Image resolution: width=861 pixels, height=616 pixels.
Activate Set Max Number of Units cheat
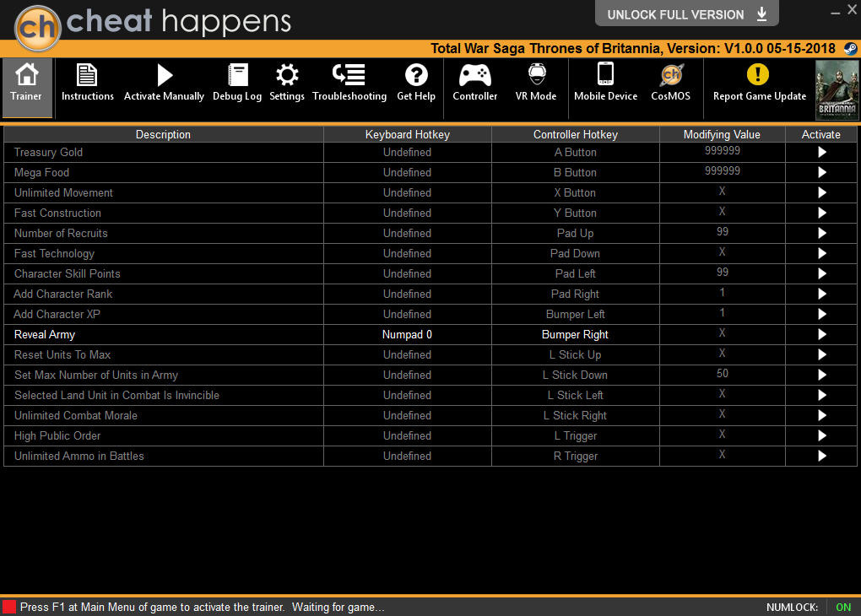[821, 375]
